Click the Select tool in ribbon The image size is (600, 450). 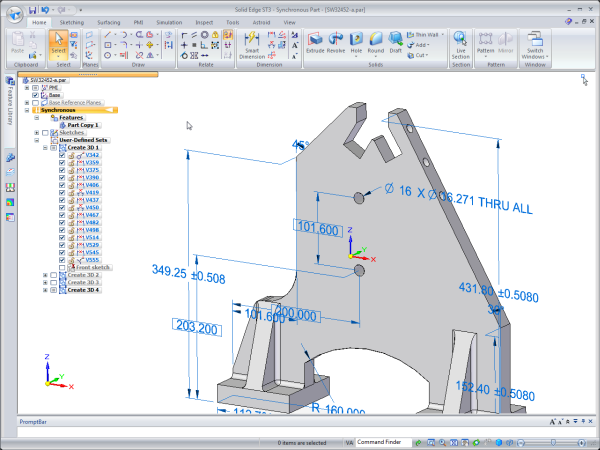point(58,42)
